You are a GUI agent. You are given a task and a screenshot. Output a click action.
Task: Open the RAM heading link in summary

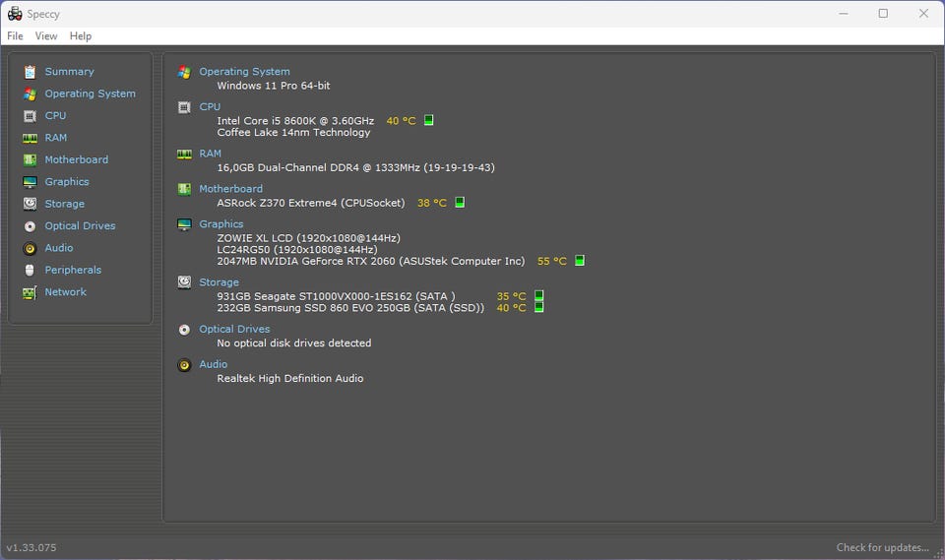(211, 154)
